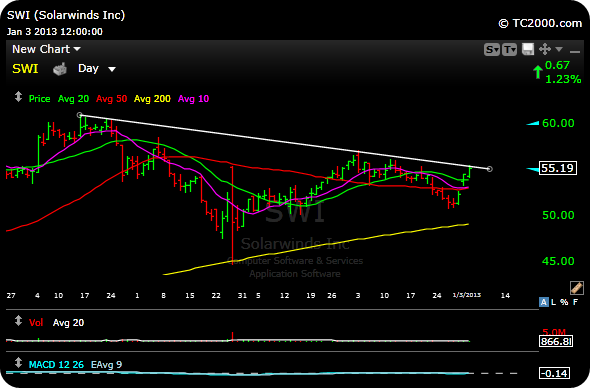Click the 45.00 price scale label
The width and height of the screenshot is (590, 388).
[x=558, y=261]
